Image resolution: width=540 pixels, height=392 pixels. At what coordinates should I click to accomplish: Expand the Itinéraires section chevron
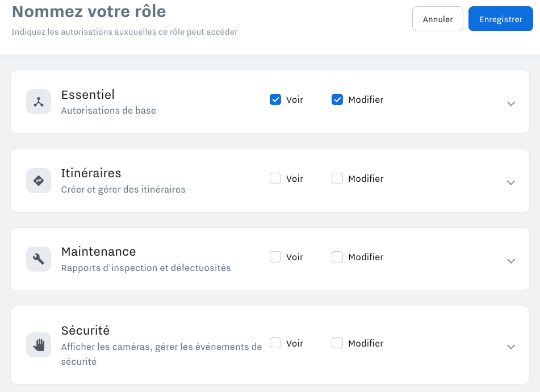(511, 182)
